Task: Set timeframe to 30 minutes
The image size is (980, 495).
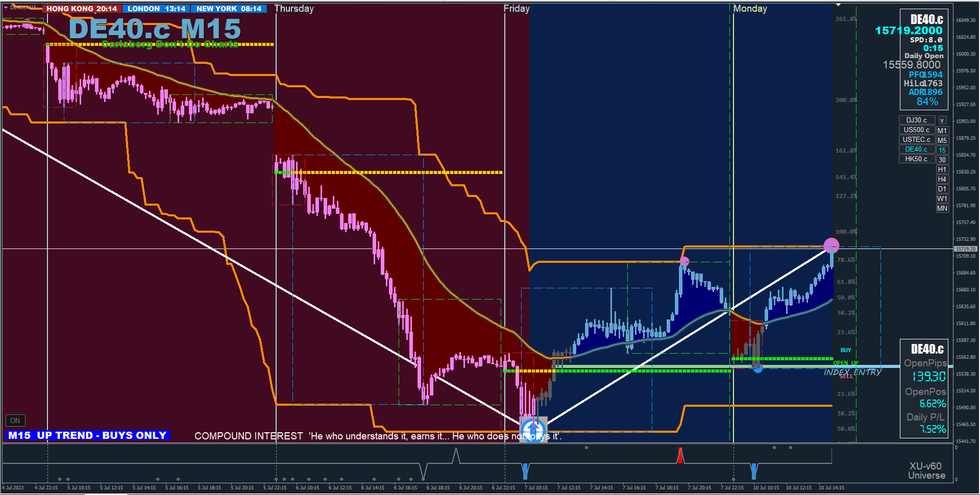Action: 942,160
